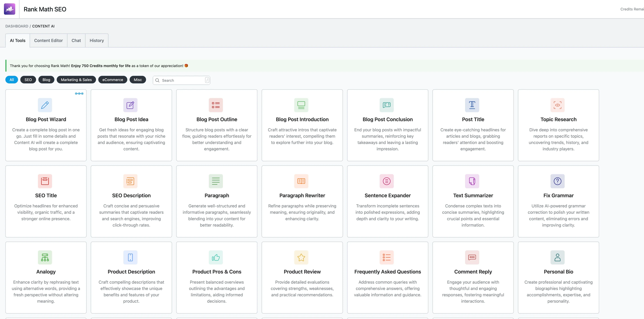Go to the Dashboard breadcrumb link
The height and width of the screenshot is (319, 644).
pyautogui.click(x=17, y=26)
